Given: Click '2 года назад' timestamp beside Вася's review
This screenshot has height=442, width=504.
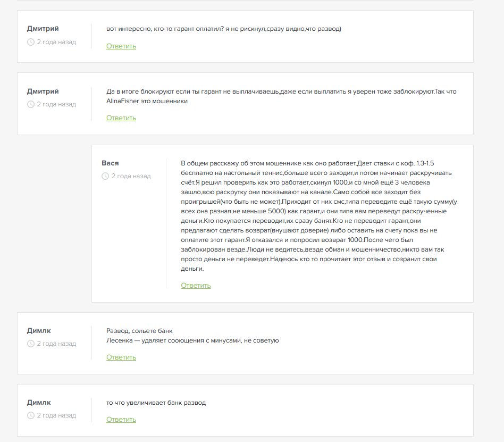Looking at the screenshot, I should [x=131, y=176].
